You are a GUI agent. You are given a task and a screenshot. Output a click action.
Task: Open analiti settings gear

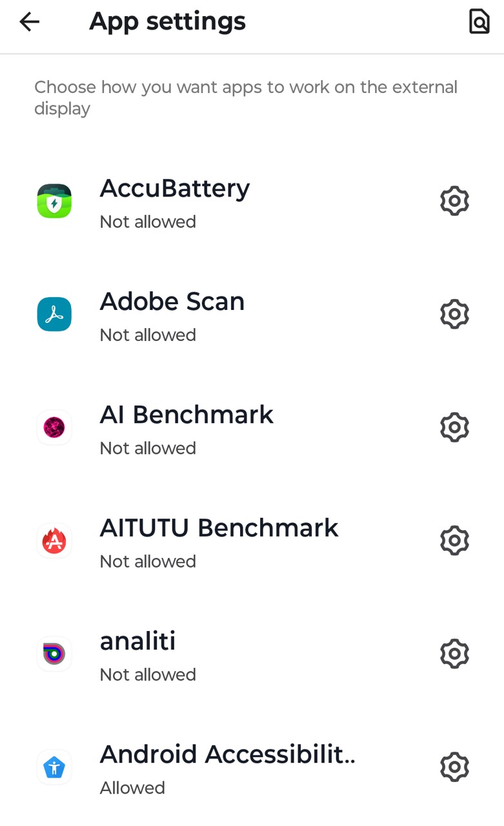point(454,654)
